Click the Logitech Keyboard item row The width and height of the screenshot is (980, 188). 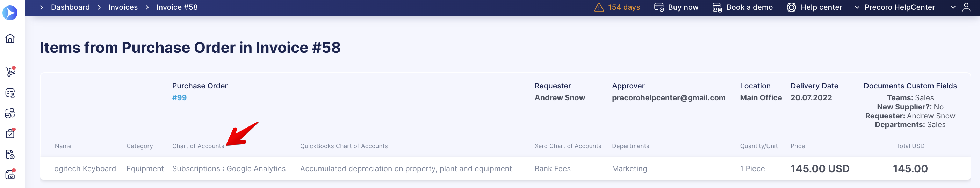(505, 168)
